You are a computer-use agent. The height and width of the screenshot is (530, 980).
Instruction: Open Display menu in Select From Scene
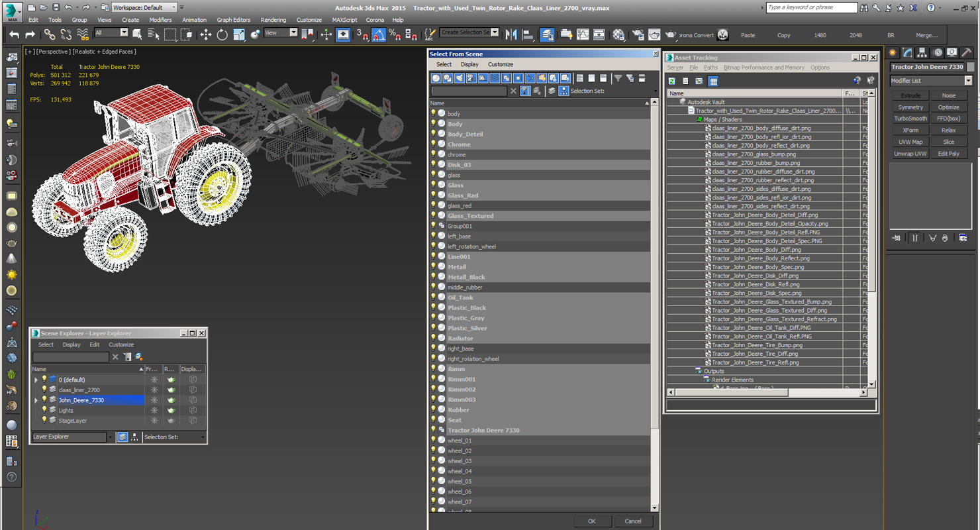[469, 64]
